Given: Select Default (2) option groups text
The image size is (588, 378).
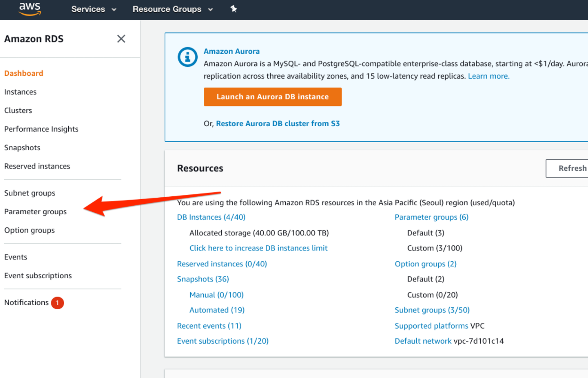Looking at the screenshot, I should click(426, 279).
